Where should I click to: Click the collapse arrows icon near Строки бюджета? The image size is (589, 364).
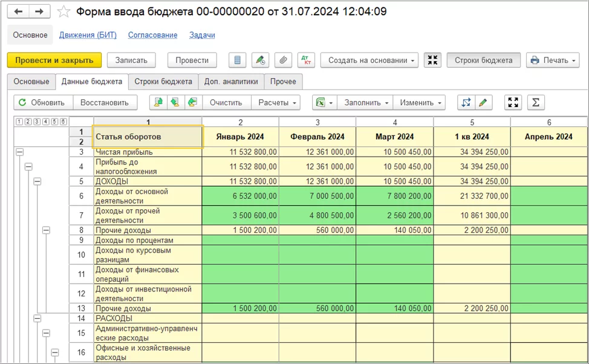(x=432, y=60)
